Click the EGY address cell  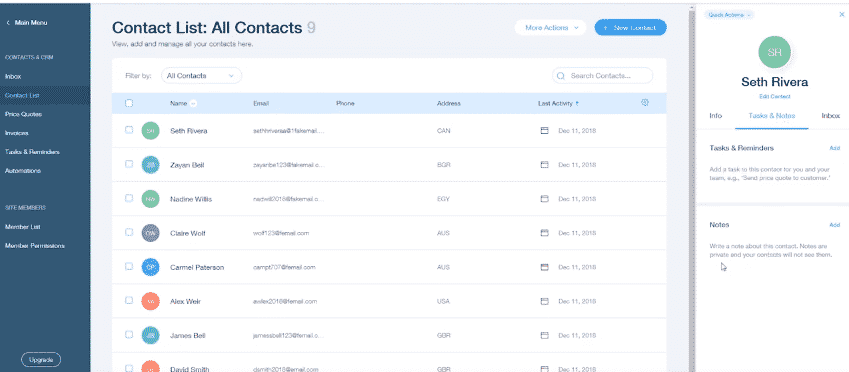pos(443,199)
